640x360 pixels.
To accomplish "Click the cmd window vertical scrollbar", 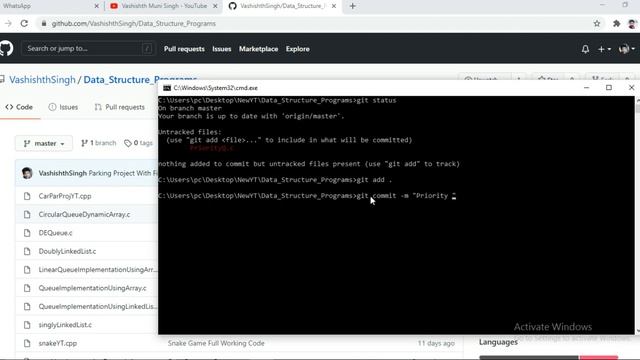I will tap(638, 215).
